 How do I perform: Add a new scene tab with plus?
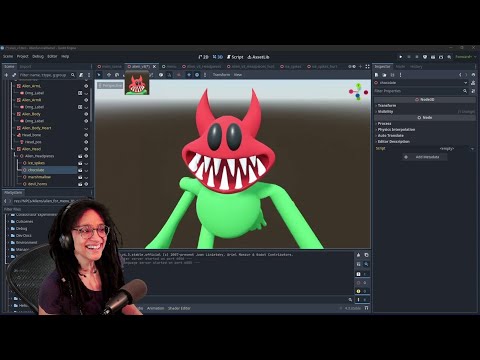coord(360,67)
